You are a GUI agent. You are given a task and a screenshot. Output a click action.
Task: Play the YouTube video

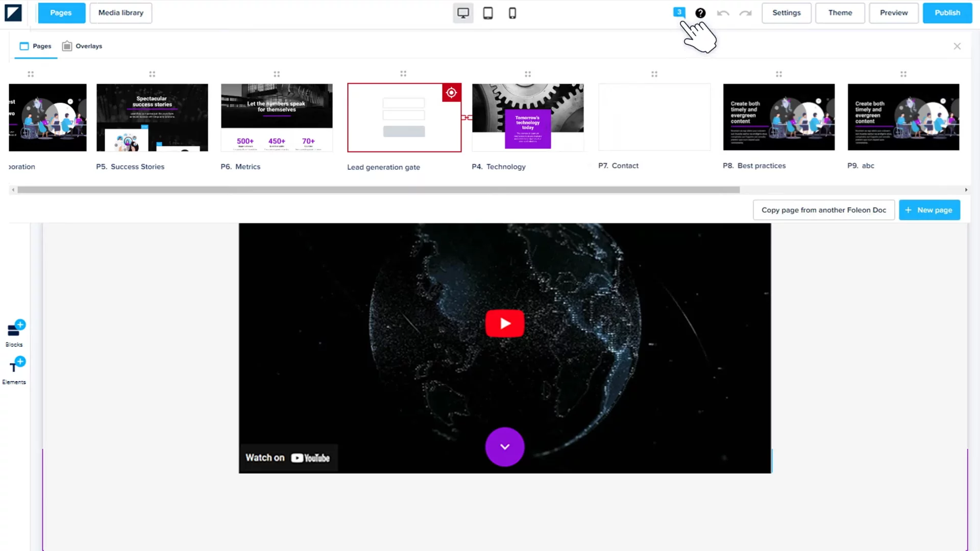pos(504,323)
